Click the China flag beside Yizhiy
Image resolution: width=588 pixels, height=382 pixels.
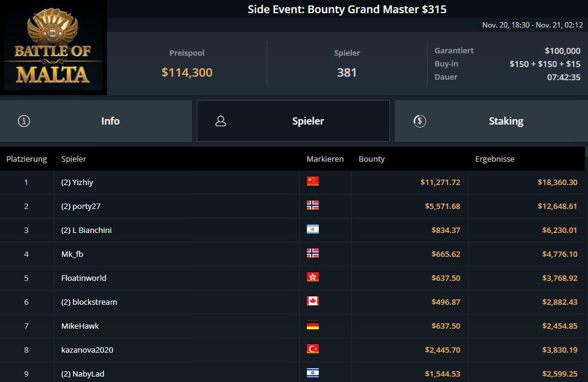point(312,181)
